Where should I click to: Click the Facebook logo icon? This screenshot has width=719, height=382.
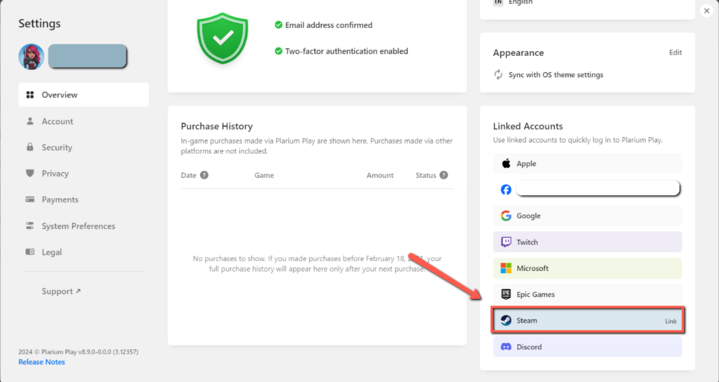tap(506, 189)
